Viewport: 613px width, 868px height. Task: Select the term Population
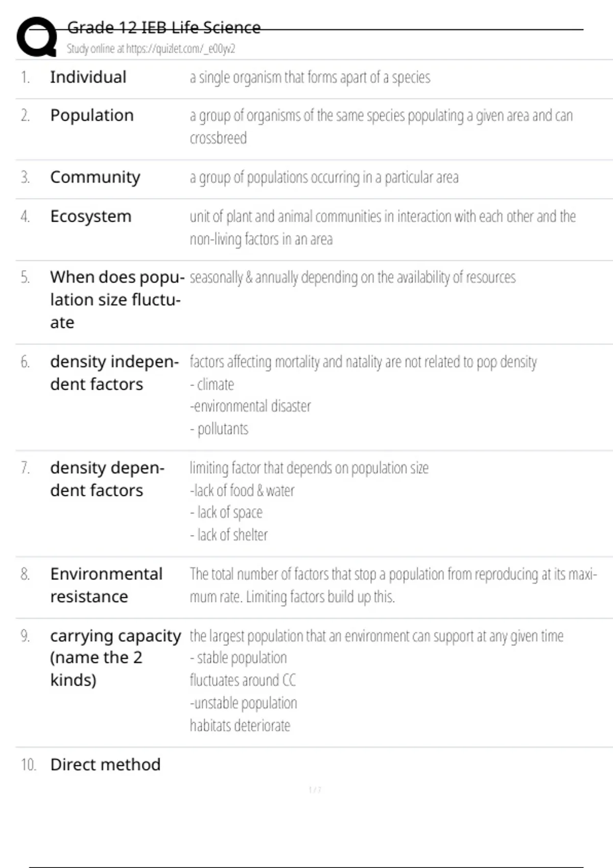(92, 115)
